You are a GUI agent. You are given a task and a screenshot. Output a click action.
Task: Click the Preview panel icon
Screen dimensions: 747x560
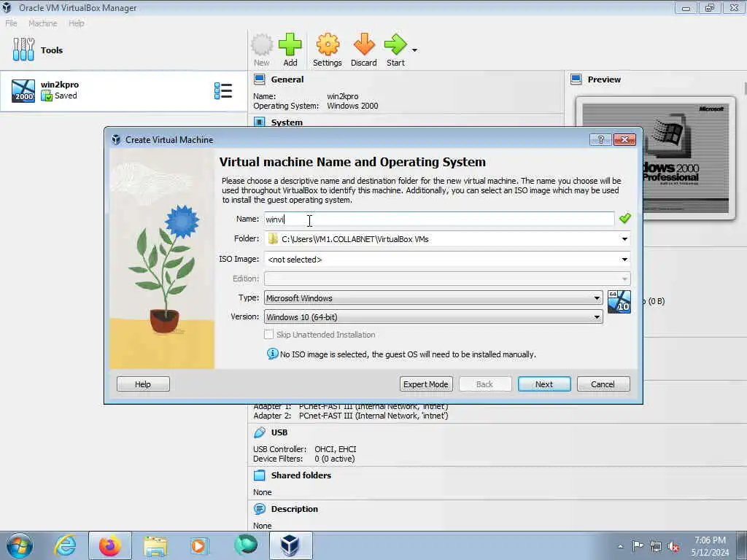576,79
